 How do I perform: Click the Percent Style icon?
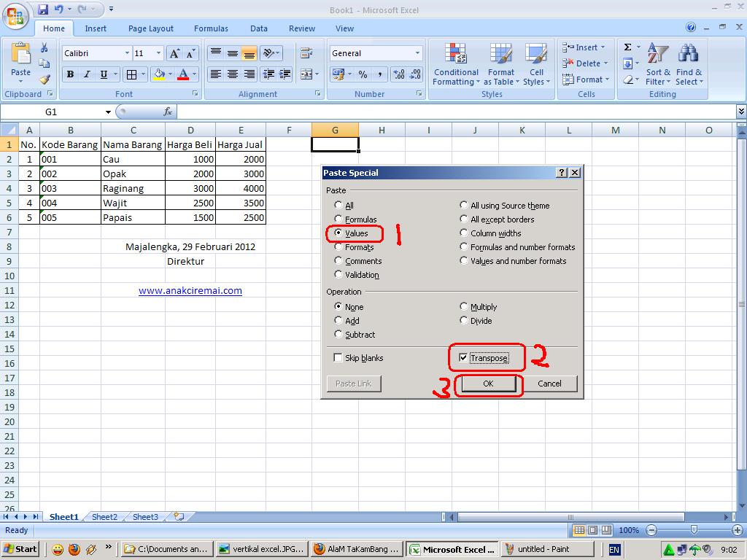tap(363, 74)
